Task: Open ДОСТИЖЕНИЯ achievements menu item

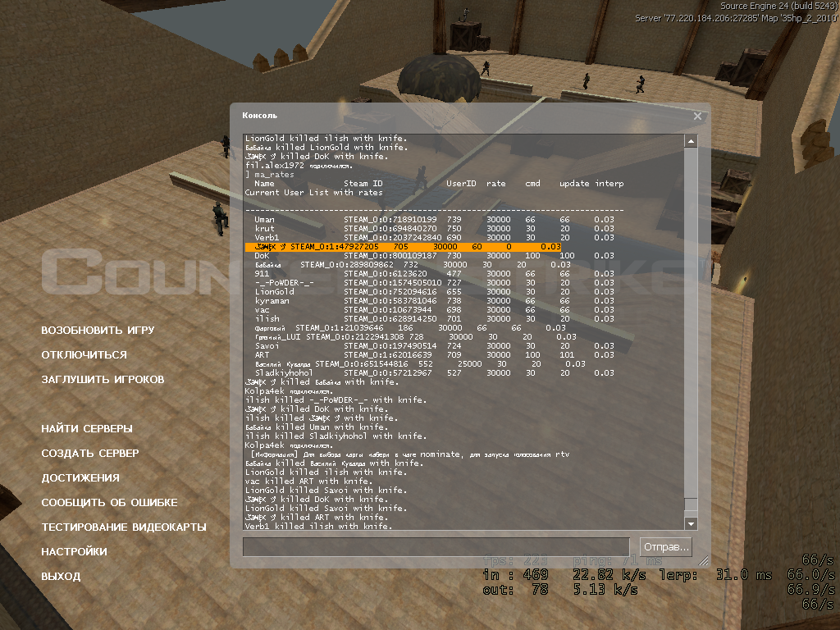Action: [80, 478]
